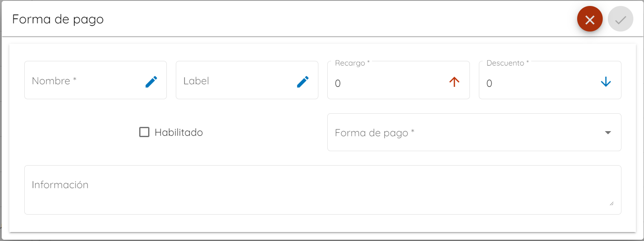Click the Recargo floating label

(x=352, y=63)
